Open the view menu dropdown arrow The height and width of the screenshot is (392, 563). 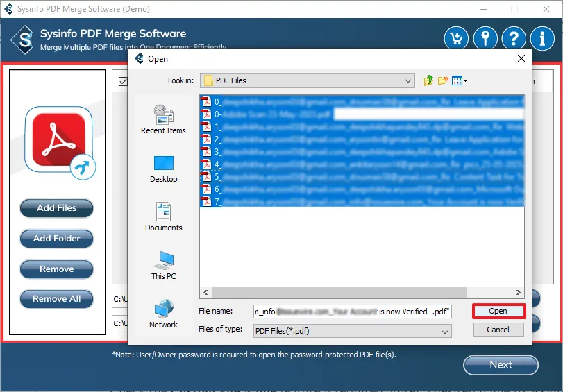click(x=465, y=81)
